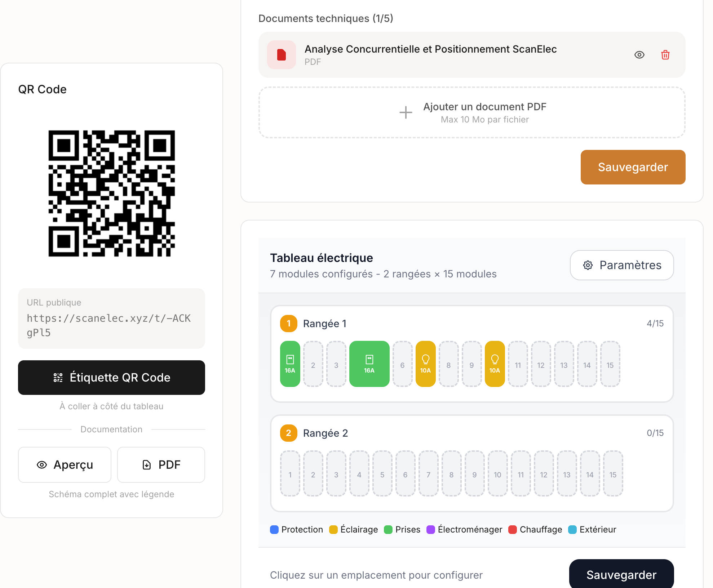Click the dark Sauvegarder button
713x588 pixels.
point(621,574)
